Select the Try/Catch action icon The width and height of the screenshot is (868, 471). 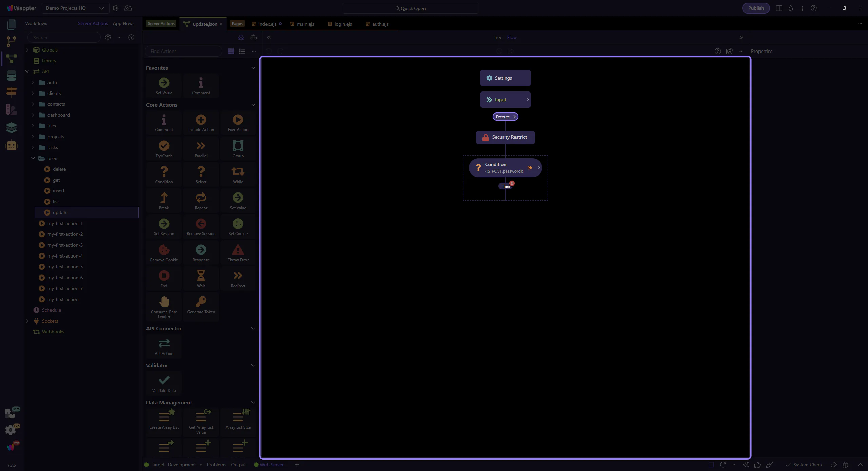click(x=164, y=146)
